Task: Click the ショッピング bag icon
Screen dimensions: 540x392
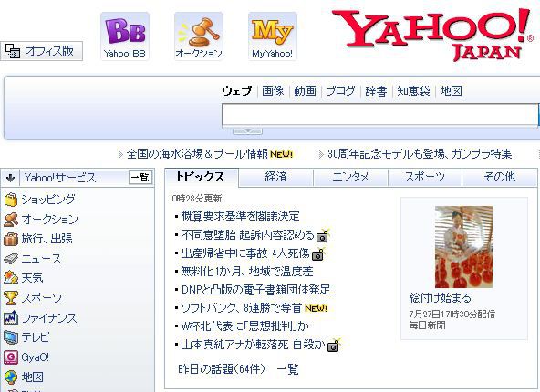Action: tap(11, 200)
